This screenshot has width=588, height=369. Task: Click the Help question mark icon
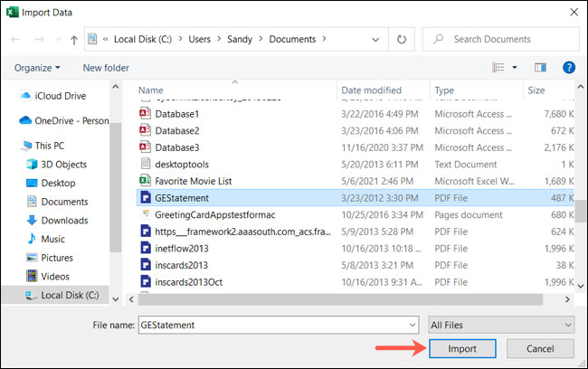(x=569, y=68)
